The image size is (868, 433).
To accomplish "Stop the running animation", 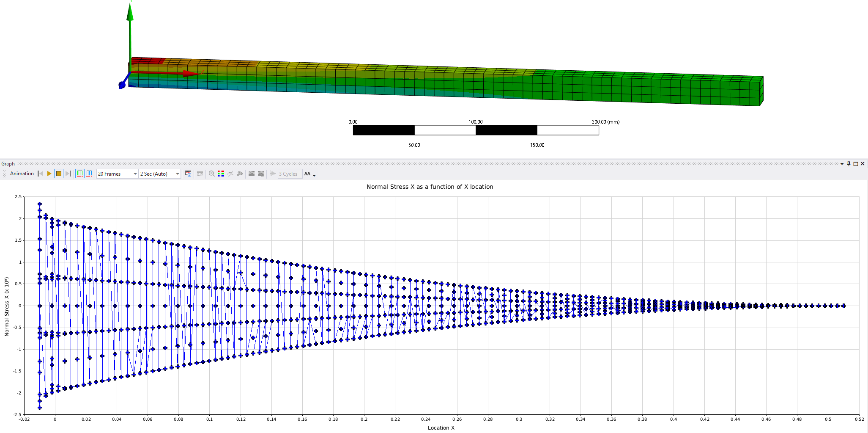I will [59, 174].
